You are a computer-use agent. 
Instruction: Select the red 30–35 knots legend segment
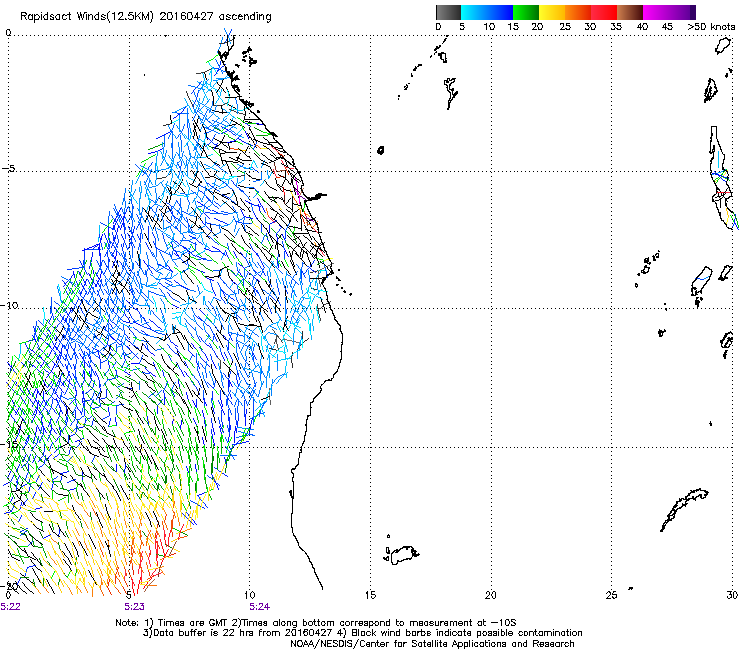point(604,12)
